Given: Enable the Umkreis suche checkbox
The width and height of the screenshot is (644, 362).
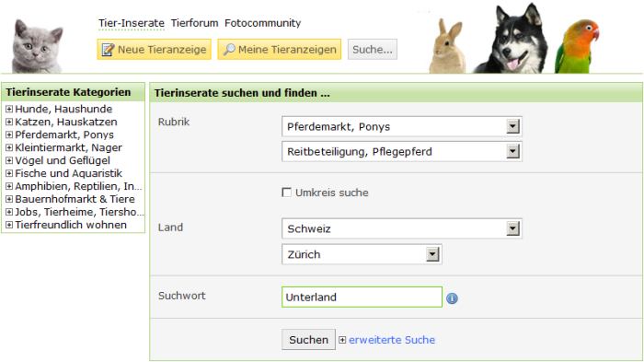Looking at the screenshot, I should click(x=286, y=193).
